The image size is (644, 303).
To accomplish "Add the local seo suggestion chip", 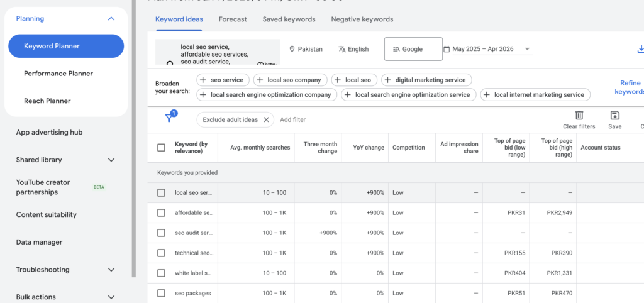I will [x=353, y=80].
